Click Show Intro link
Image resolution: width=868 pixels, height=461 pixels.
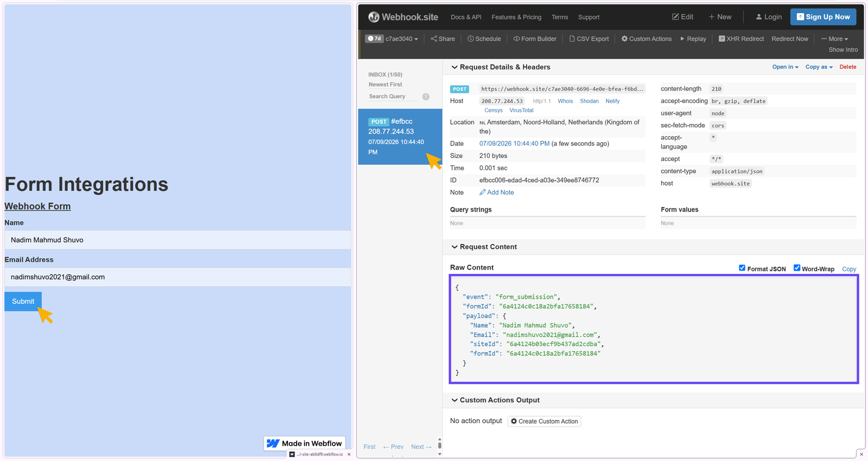(x=843, y=50)
